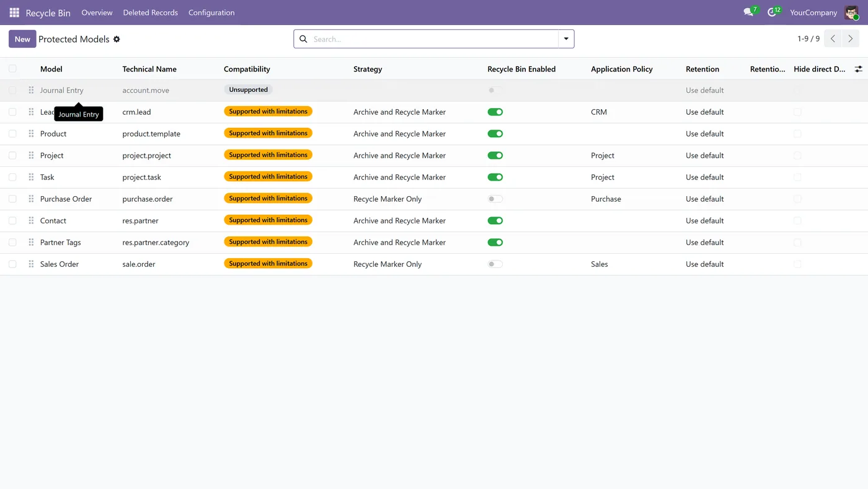Click the Recycle Bin app title

pyautogui.click(x=48, y=12)
